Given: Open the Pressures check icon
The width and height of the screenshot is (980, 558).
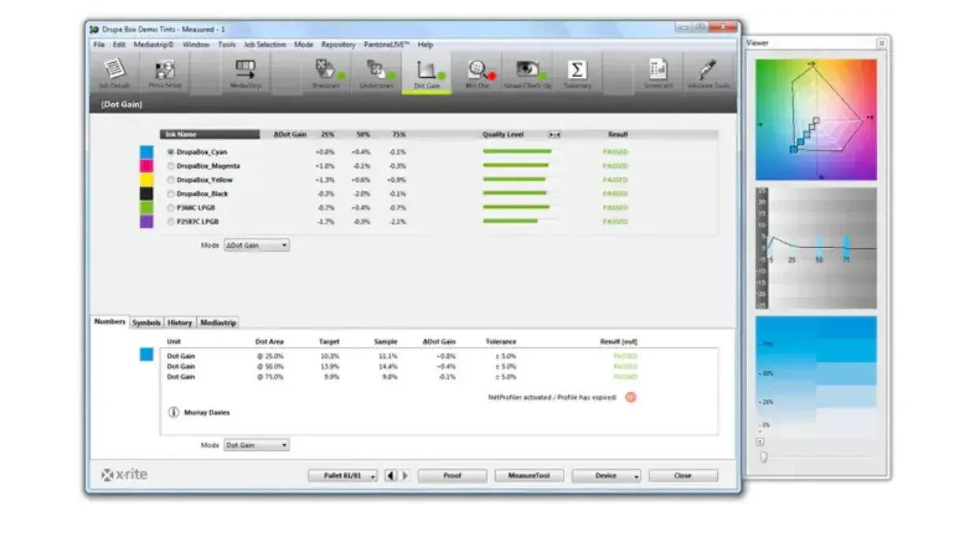Looking at the screenshot, I should (326, 72).
